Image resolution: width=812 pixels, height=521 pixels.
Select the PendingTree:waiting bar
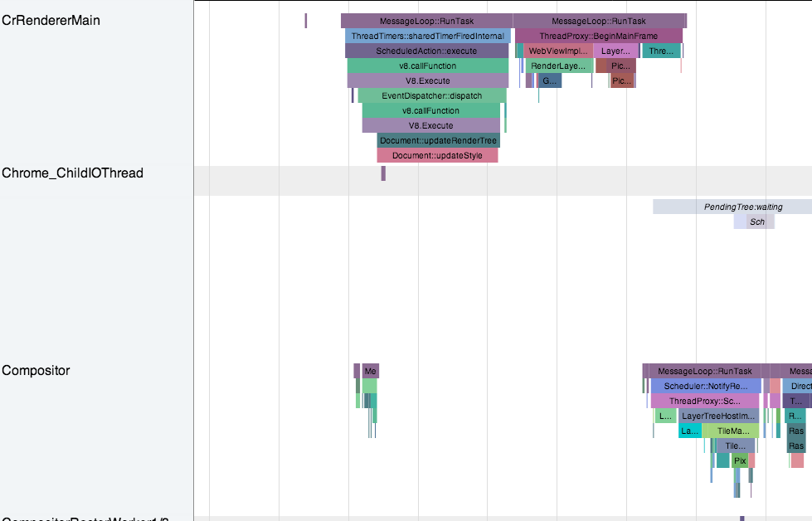click(732, 207)
